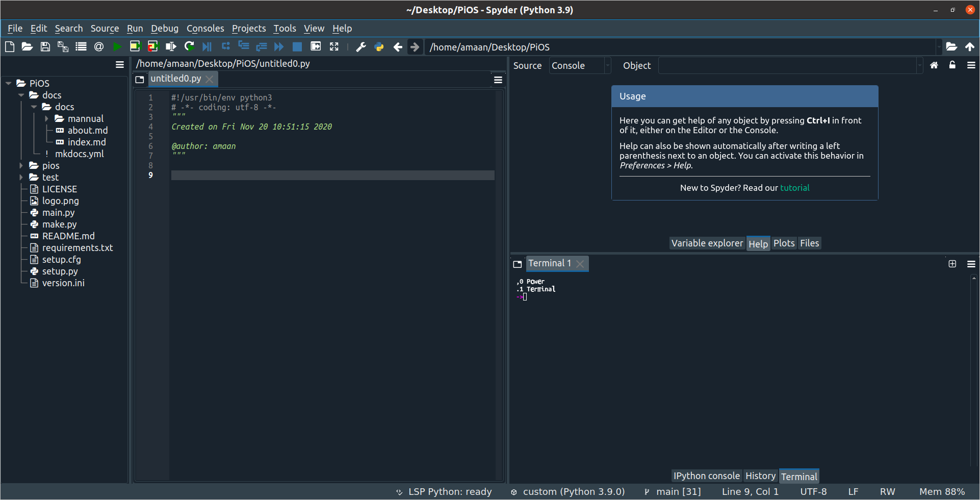Image resolution: width=980 pixels, height=500 pixels.
Task: Unlock the Help pane
Action: (952, 65)
